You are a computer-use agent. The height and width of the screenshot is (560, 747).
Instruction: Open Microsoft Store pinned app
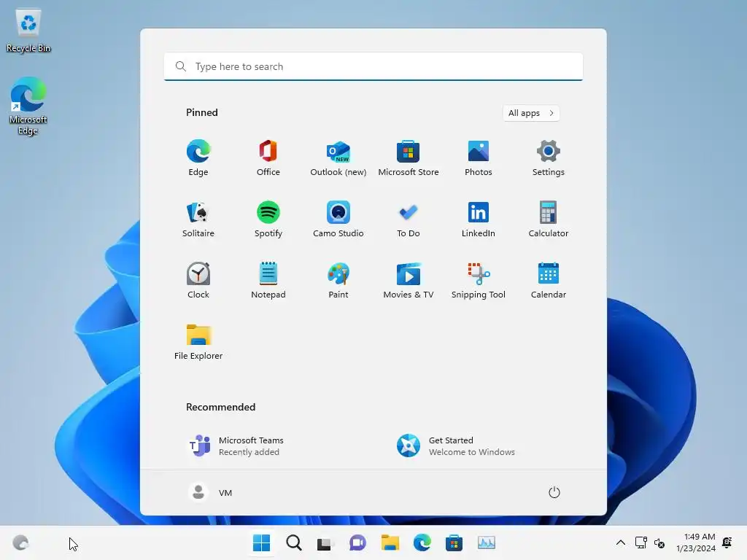tap(409, 158)
